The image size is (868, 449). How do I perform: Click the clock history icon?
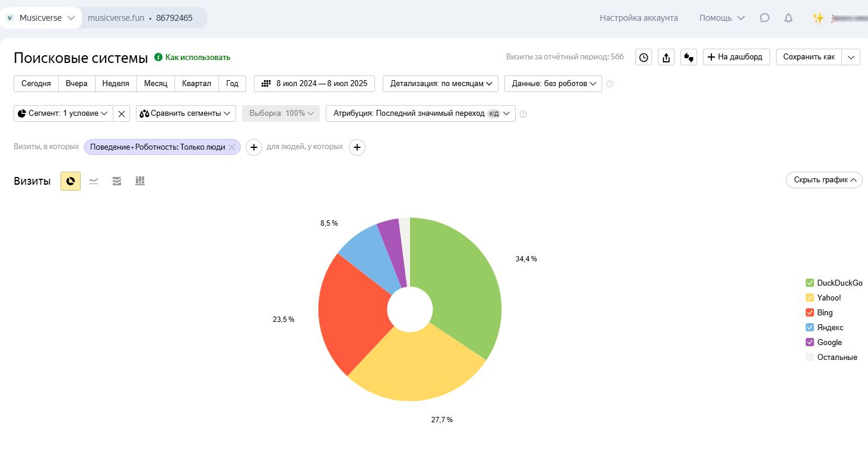pos(644,57)
